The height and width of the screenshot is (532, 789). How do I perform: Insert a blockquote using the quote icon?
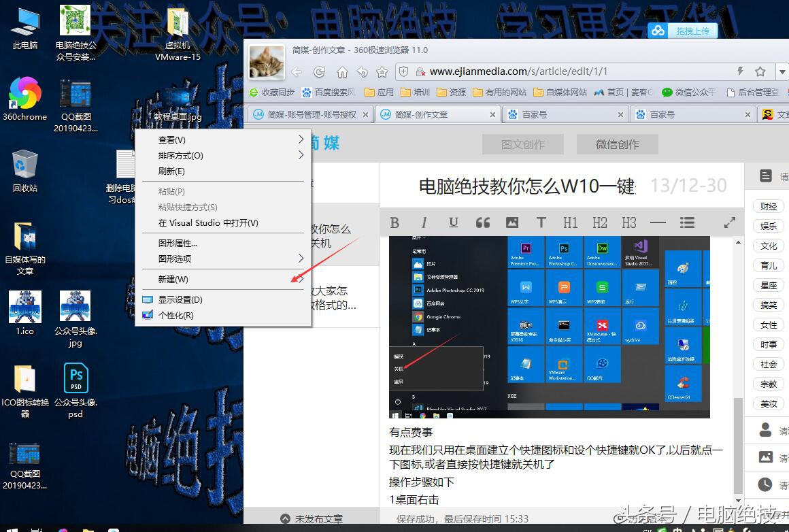483,222
